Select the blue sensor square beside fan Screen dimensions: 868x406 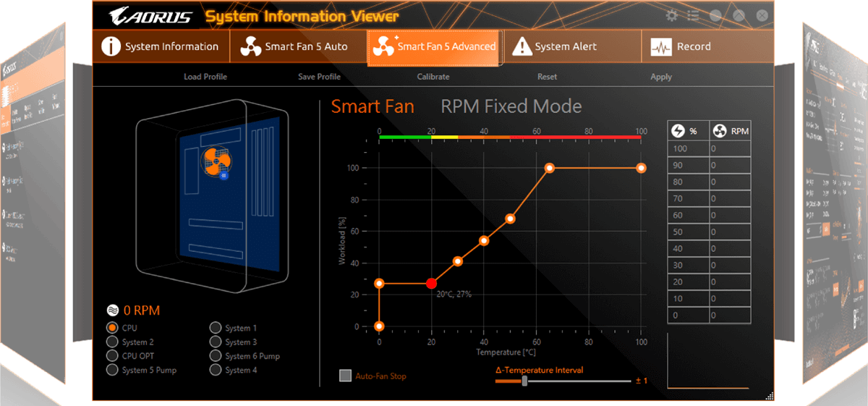[x=224, y=174]
